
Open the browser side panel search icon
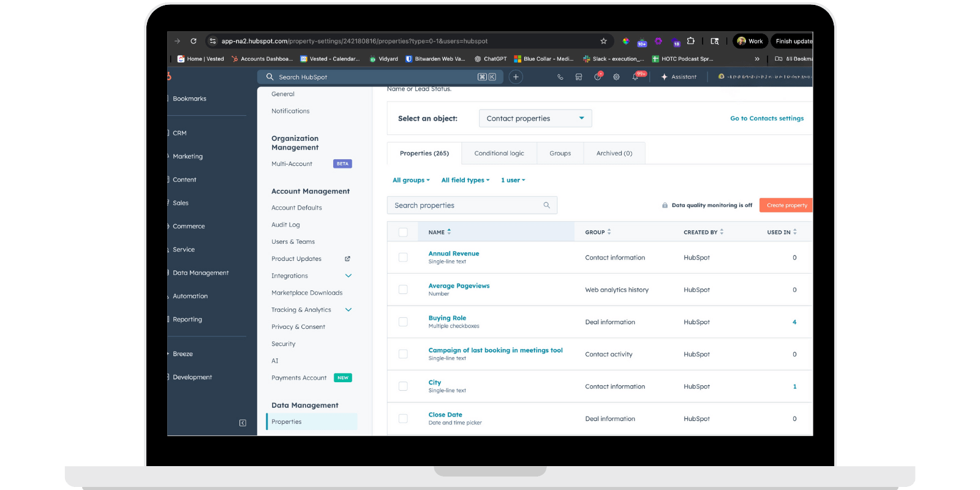point(714,41)
